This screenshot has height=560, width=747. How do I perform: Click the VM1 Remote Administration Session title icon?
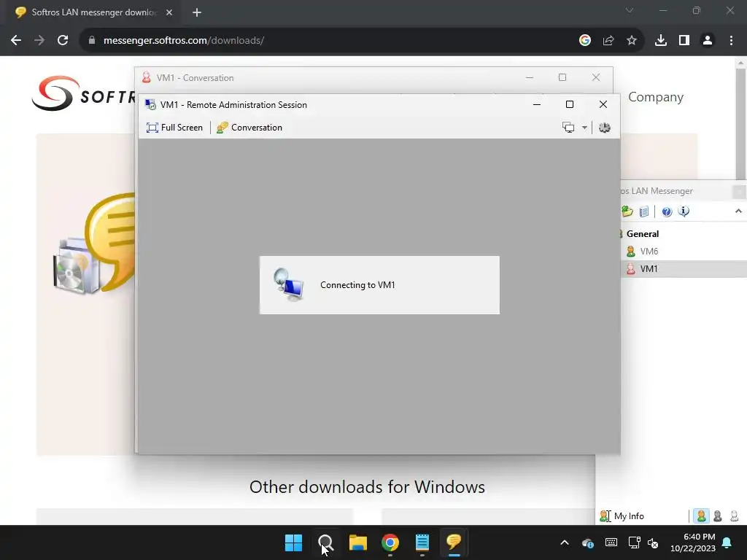pos(150,105)
